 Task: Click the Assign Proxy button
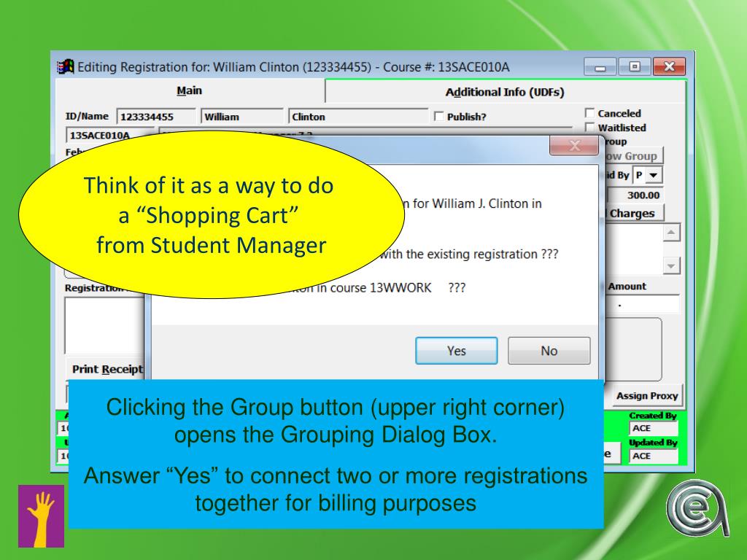tap(646, 396)
